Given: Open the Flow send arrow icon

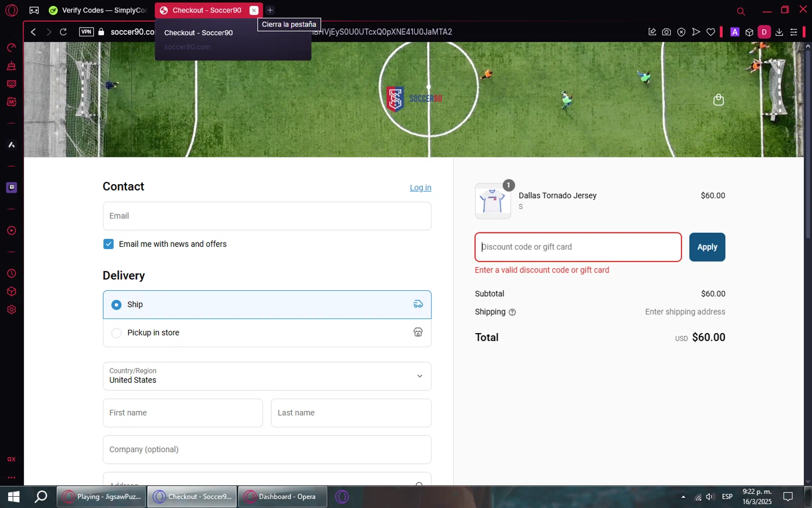Looking at the screenshot, I should point(696,32).
